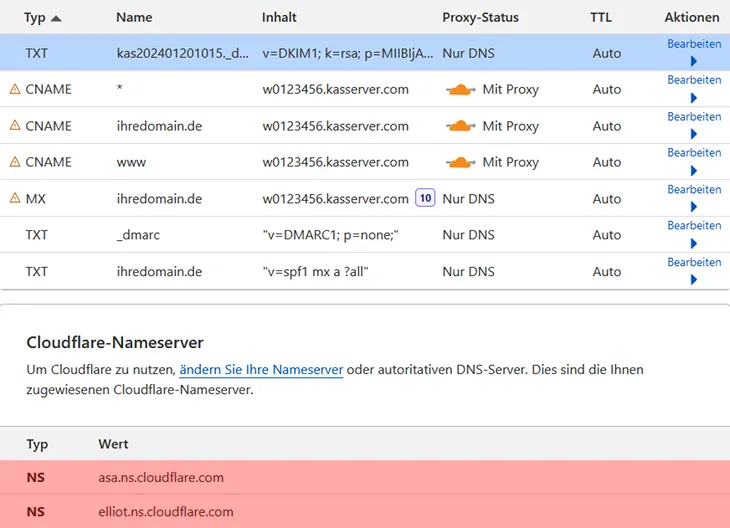Open the 'ändern Sie Ihre Nameserver' link
Viewport: 730px width, 528px height.
261,370
